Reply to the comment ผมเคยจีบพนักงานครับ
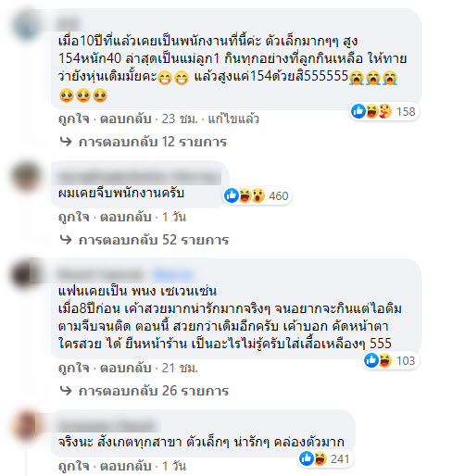Viewport: 452px width, 476px height. click(125, 217)
